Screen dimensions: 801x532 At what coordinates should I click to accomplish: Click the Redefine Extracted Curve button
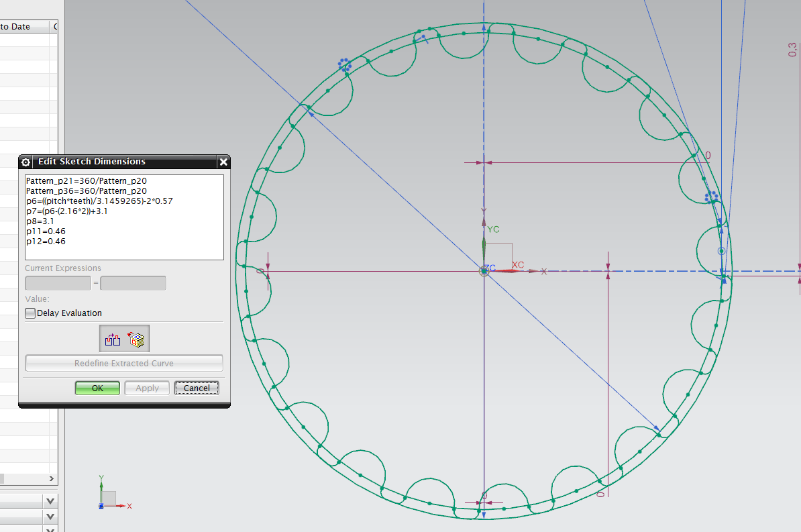coord(123,364)
